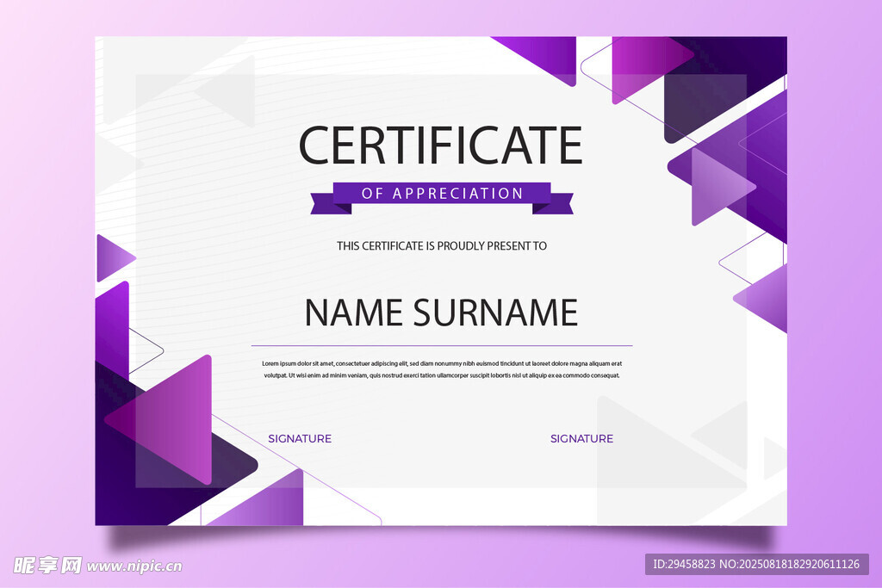
Task: Click the Lorem ipsum description paragraph
Action: pos(441,369)
